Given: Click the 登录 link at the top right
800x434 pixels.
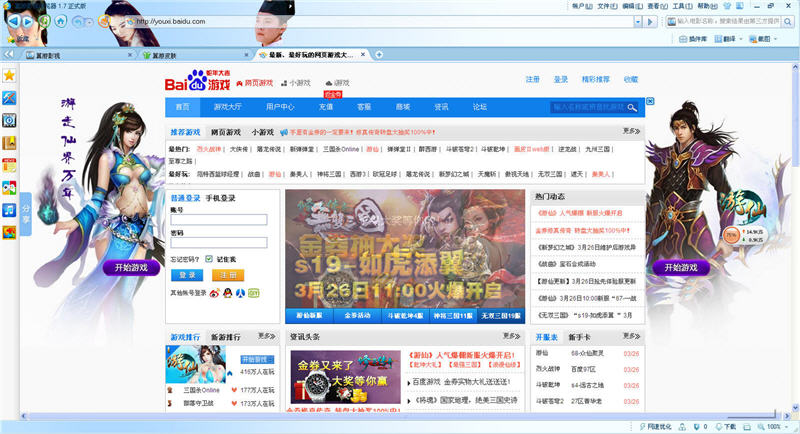Looking at the screenshot, I should (x=561, y=80).
